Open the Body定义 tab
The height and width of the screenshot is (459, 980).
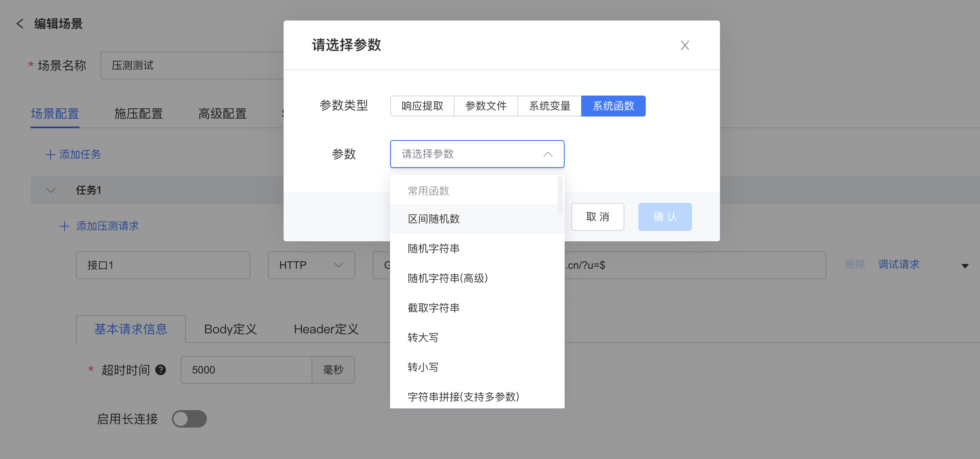click(x=230, y=329)
